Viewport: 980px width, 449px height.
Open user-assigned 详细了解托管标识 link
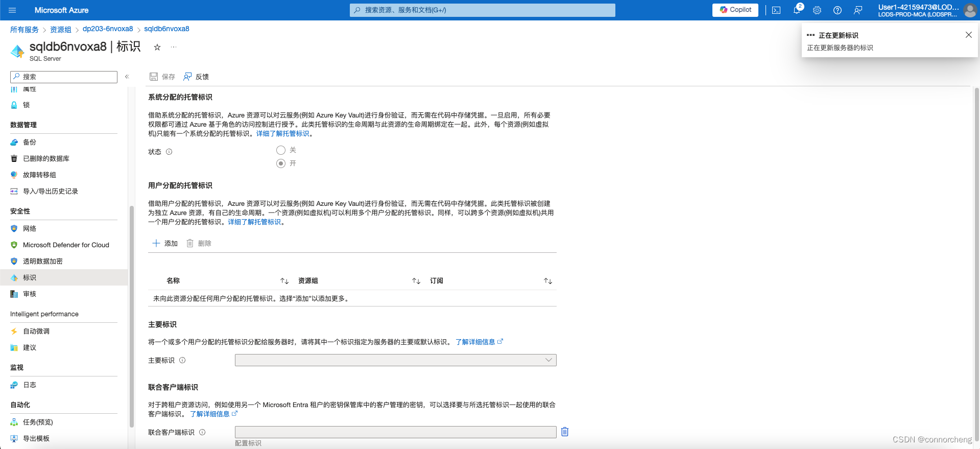[x=254, y=222]
